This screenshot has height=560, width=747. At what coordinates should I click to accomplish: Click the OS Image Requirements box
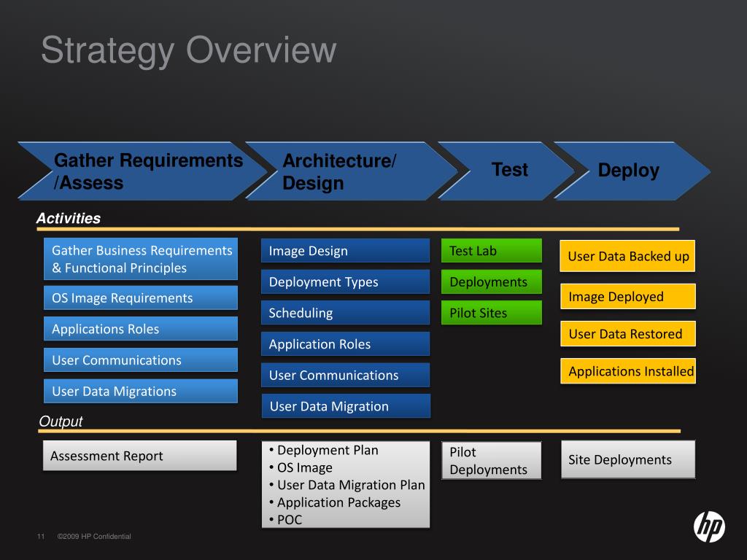tap(141, 298)
